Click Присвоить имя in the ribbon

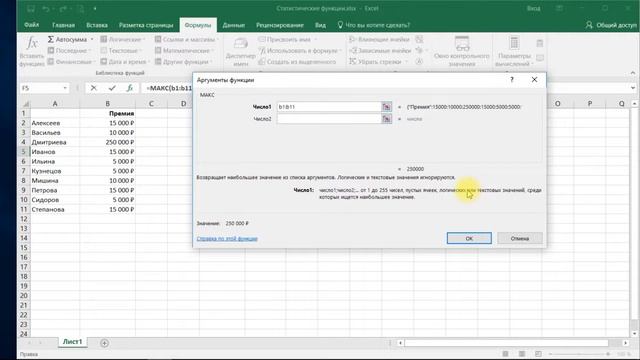[x=288, y=39]
